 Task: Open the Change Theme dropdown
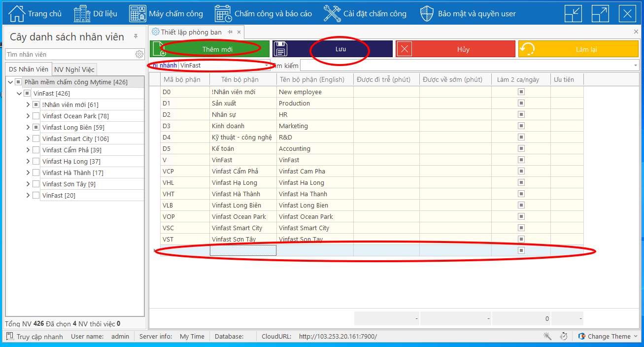pyautogui.click(x=635, y=336)
